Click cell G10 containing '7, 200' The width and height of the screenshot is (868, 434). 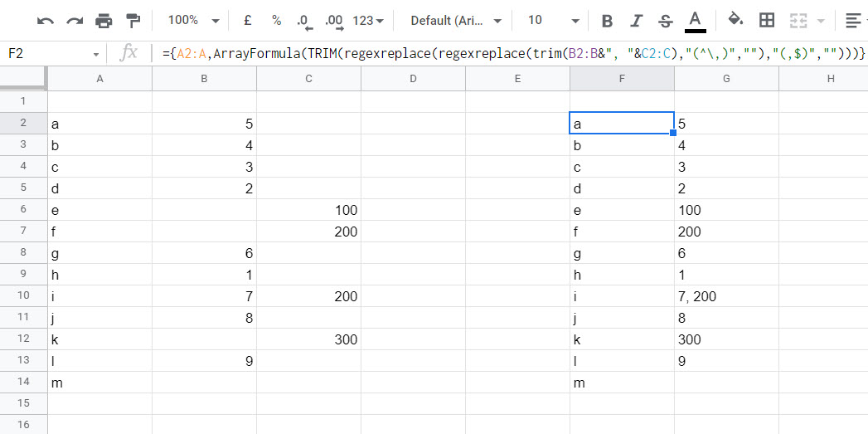[726, 296]
